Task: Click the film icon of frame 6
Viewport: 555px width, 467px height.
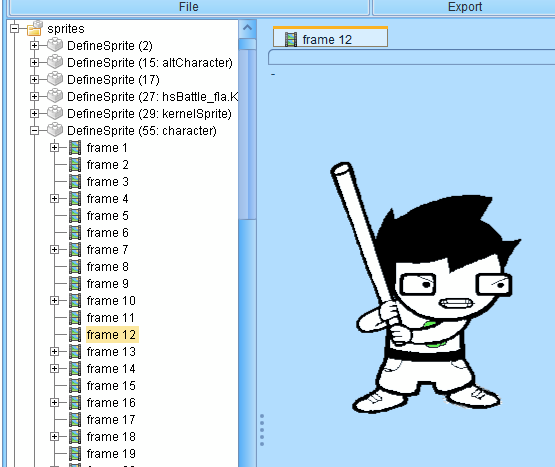Action: point(75,233)
